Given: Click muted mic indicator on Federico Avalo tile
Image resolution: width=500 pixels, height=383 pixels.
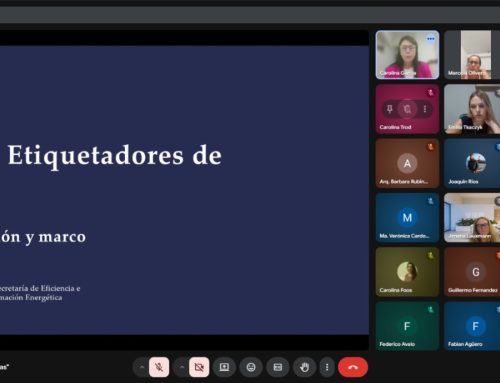Looking at the screenshot, I should (430, 310).
